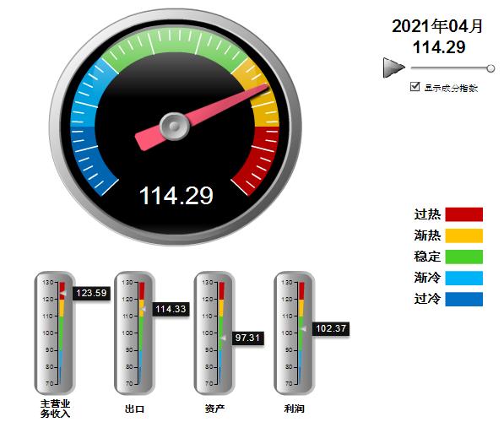Click the 97.31 asset value label
This screenshot has width=504, height=422.
(x=248, y=338)
